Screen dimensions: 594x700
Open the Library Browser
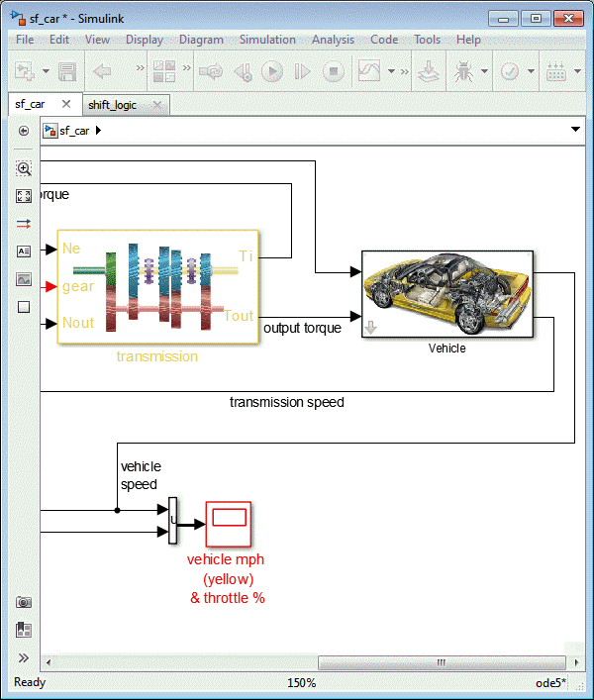[x=164, y=71]
